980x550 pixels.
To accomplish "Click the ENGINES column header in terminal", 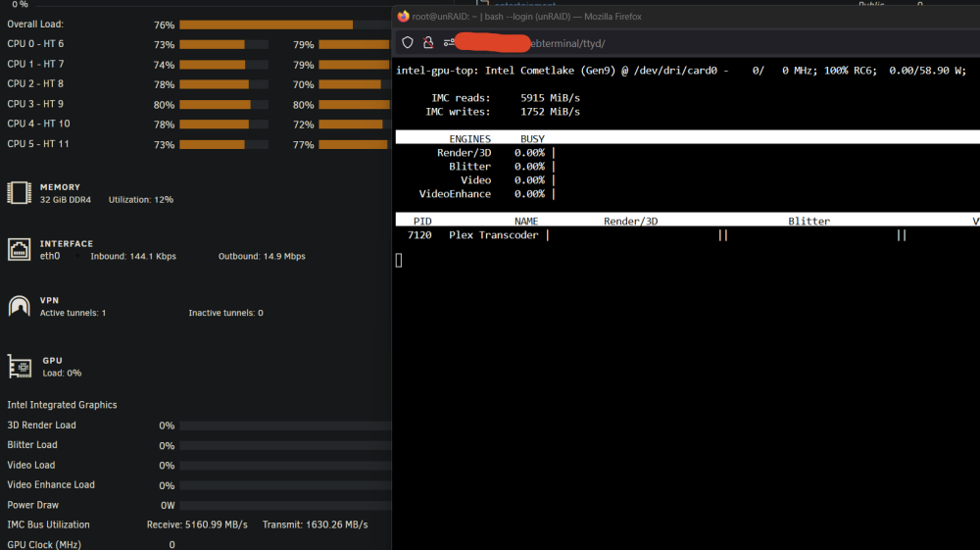I will pyautogui.click(x=470, y=139).
